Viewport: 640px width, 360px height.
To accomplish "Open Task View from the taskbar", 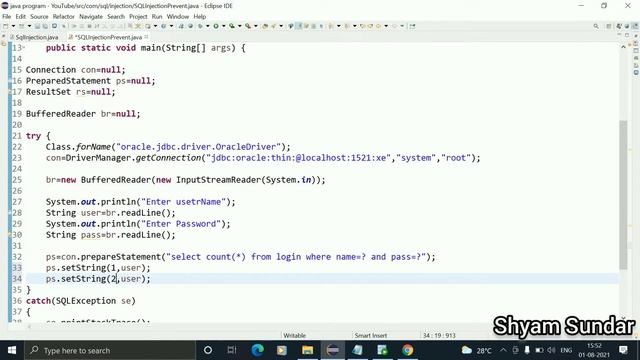I will click(232, 350).
